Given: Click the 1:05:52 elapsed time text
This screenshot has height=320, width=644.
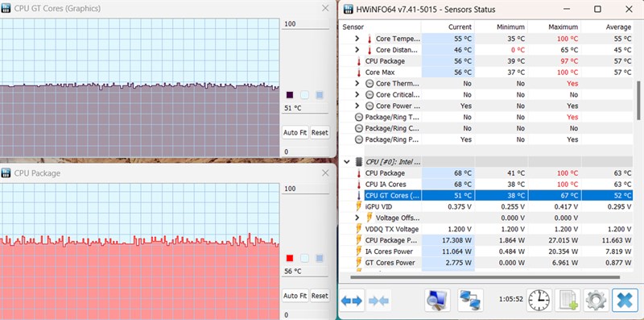Looking at the screenshot, I should point(511,299).
